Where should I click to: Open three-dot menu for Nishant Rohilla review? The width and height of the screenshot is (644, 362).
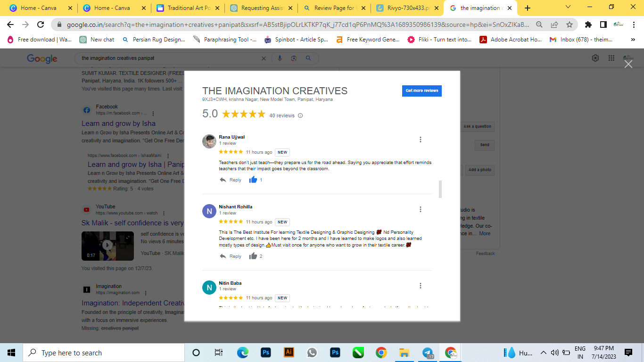[421, 209]
